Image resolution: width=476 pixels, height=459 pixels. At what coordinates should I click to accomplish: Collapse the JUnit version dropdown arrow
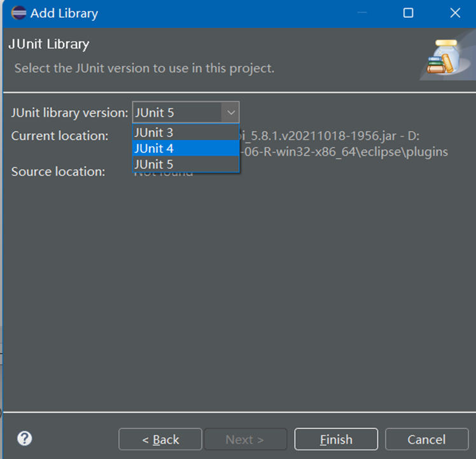pos(230,113)
